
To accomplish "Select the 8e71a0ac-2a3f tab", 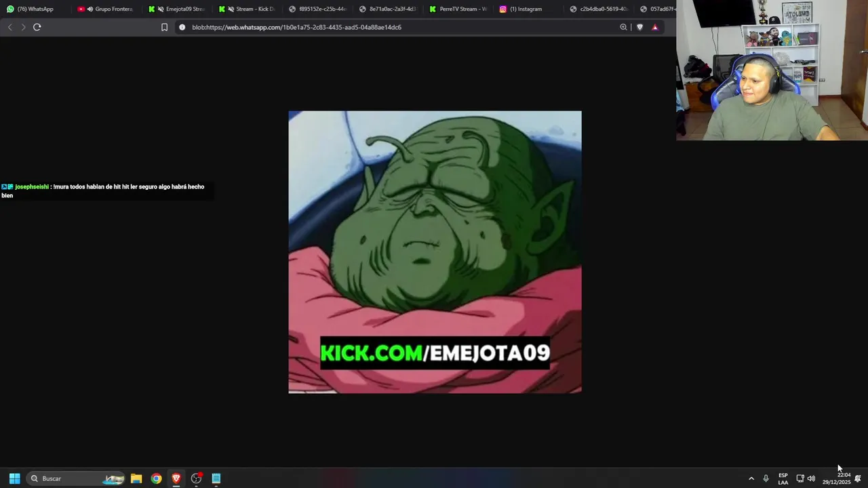I will pyautogui.click(x=388, y=9).
